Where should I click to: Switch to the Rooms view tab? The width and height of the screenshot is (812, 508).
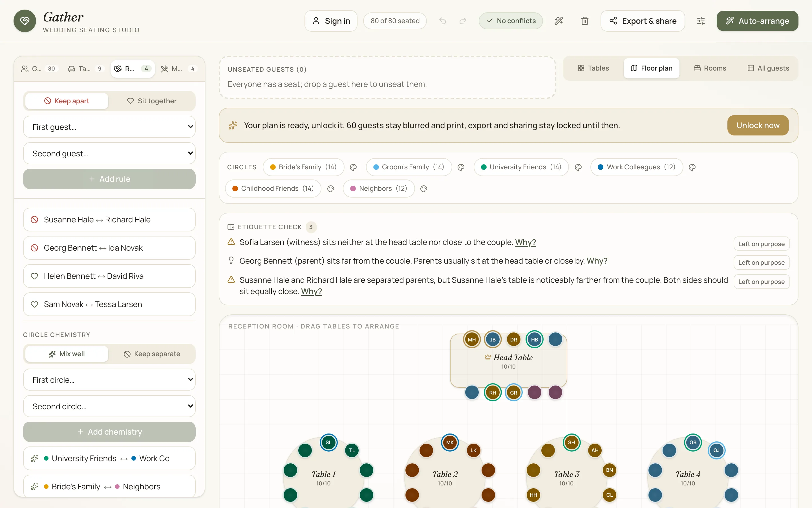[x=710, y=68]
